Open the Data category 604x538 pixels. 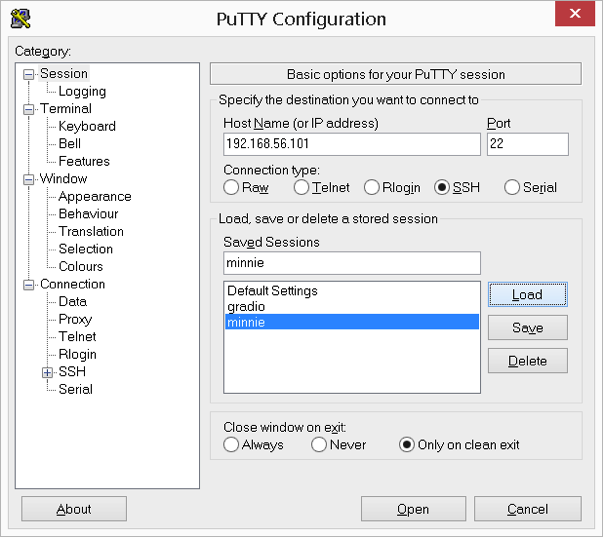click(x=72, y=302)
